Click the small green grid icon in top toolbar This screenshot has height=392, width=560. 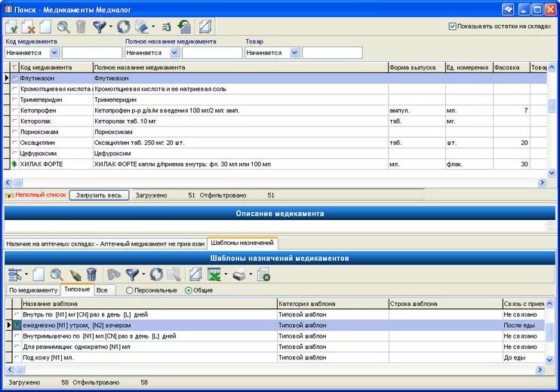coord(167,26)
